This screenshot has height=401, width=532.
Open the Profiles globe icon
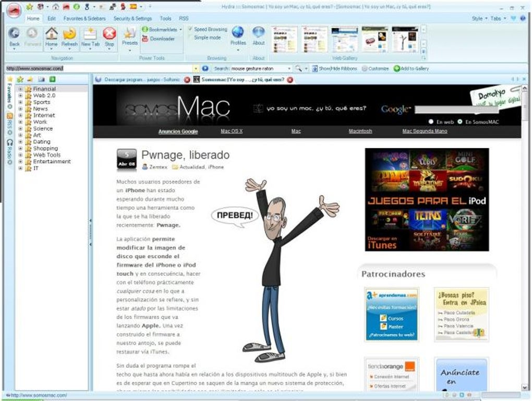click(238, 32)
